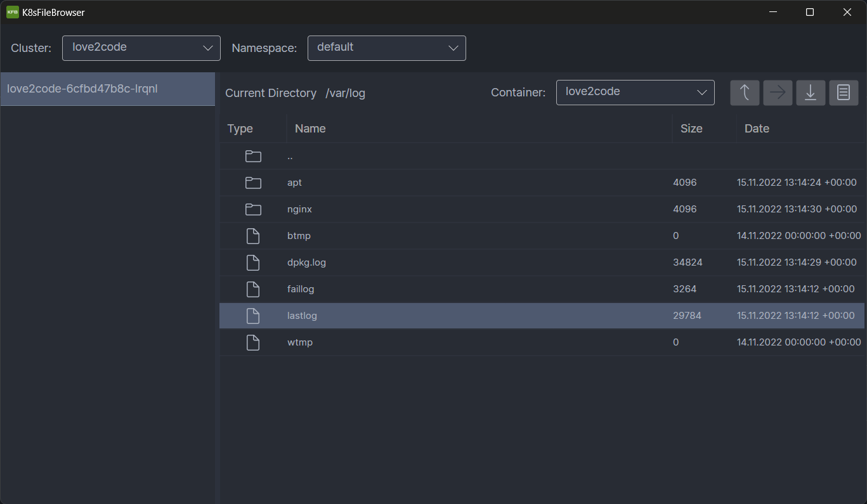Expand the Namespace dropdown
867x504 pixels.
[x=386, y=48]
